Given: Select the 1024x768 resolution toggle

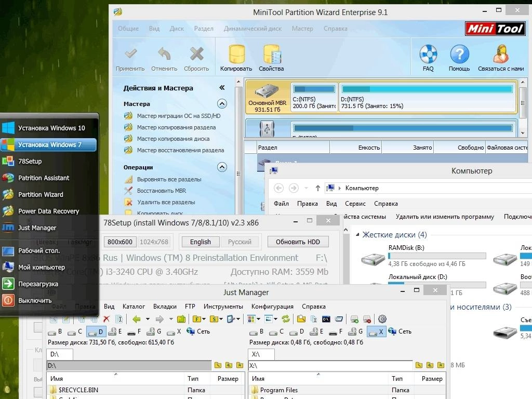Looking at the screenshot, I should click(x=154, y=242).
